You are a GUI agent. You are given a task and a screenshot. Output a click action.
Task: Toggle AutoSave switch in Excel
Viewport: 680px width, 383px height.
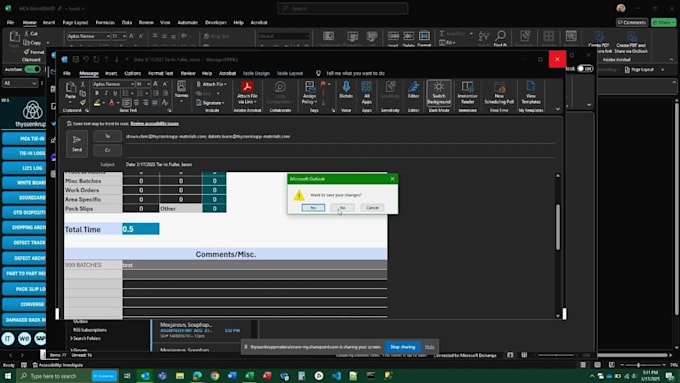(33, 69)
